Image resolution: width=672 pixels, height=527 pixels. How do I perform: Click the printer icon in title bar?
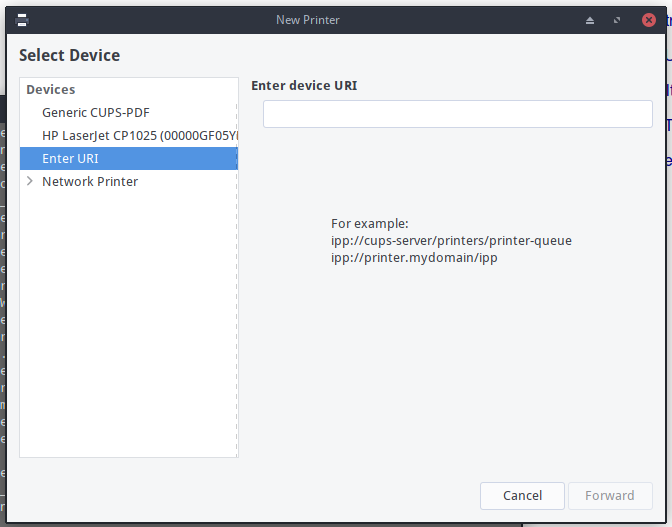point(22,20)
